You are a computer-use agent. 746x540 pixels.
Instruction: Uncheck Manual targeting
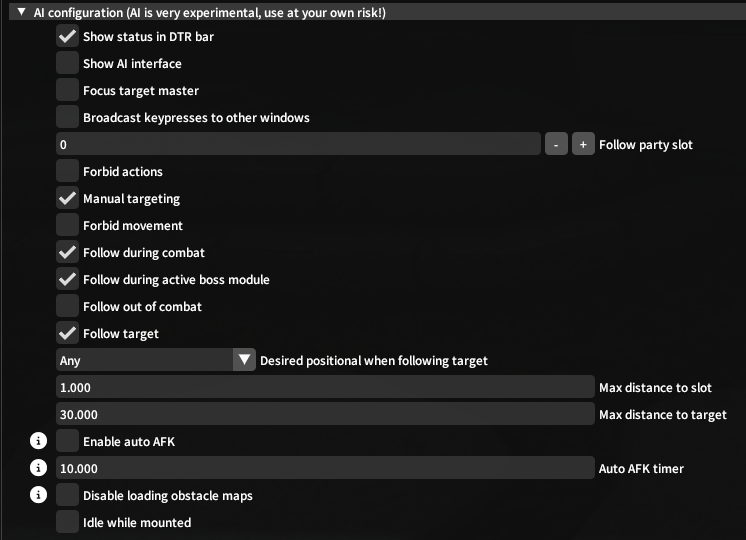(x=67, y=199)
